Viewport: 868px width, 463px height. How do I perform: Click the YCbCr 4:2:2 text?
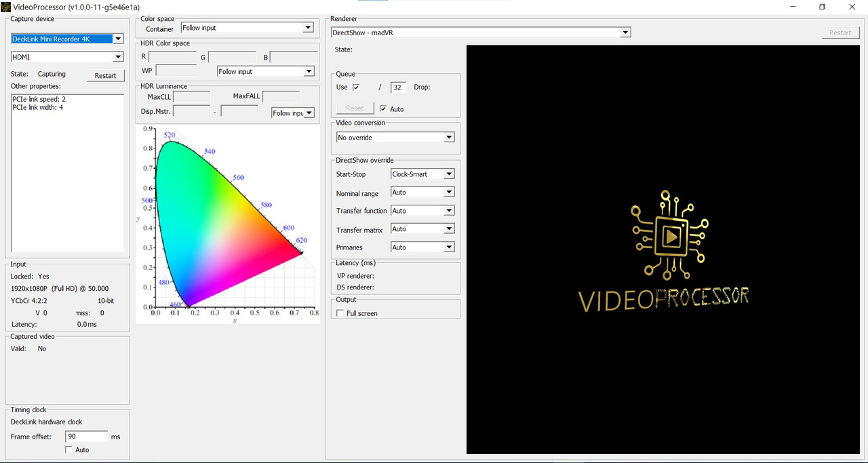pos(29,300)
